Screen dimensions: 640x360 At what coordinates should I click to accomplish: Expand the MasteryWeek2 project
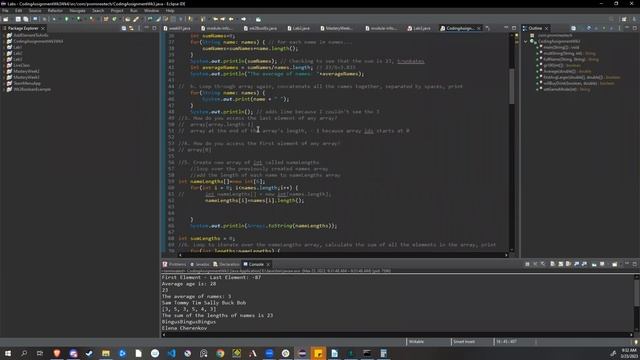point(4,71)
